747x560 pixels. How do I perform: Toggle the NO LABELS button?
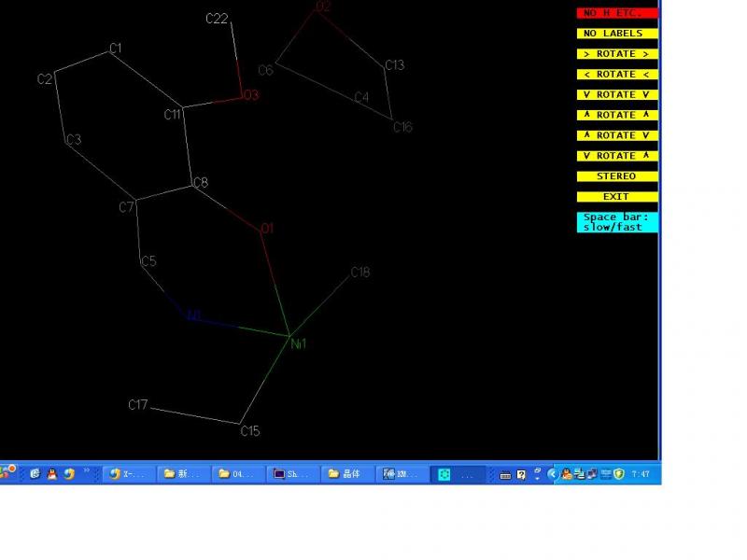(617, 34)
